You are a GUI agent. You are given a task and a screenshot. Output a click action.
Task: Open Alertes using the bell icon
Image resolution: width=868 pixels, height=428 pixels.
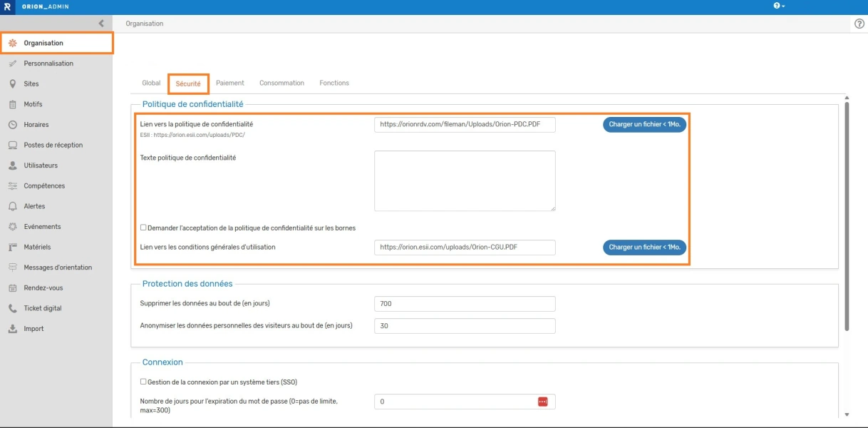point(13,206)
